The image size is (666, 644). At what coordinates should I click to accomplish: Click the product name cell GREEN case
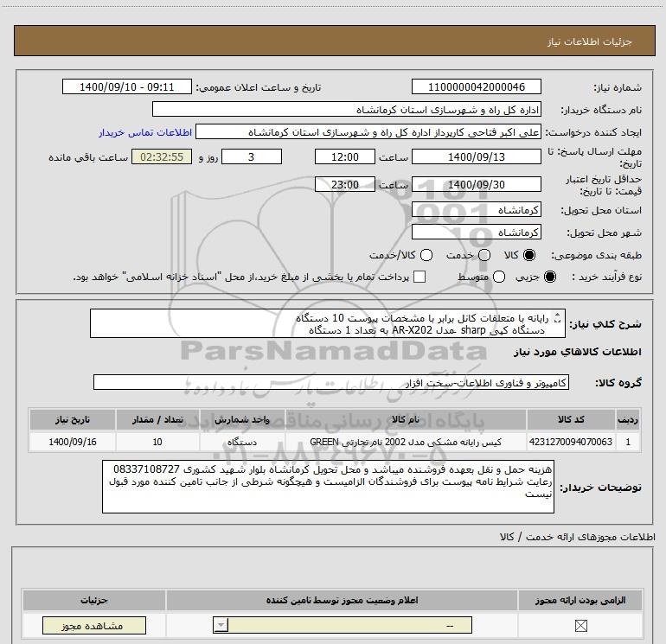coord(406,442)
